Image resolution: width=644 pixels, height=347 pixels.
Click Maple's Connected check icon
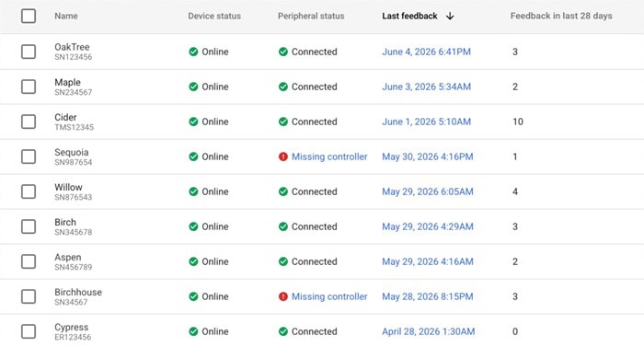pyautogui.click(x=283, y=87)
